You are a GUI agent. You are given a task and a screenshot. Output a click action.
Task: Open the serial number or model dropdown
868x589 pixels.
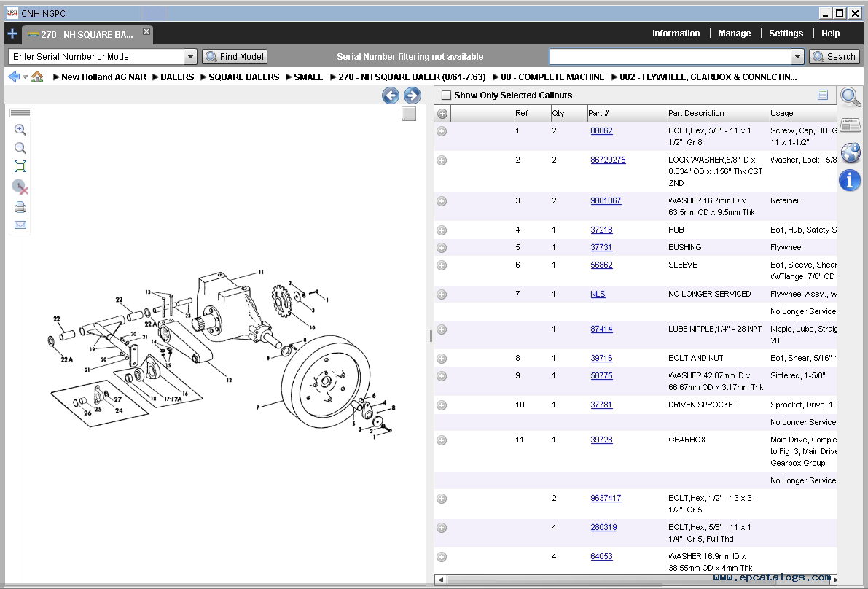coord(190,57)
